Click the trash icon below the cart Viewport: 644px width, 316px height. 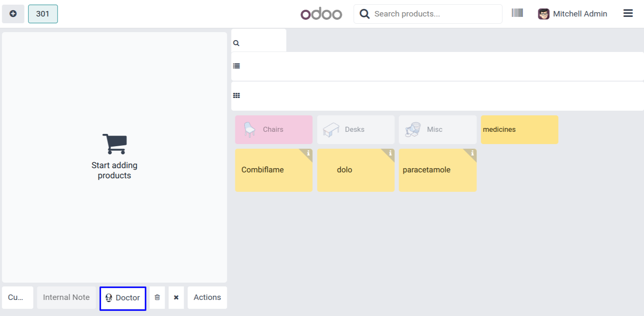(x=157, y=297)
